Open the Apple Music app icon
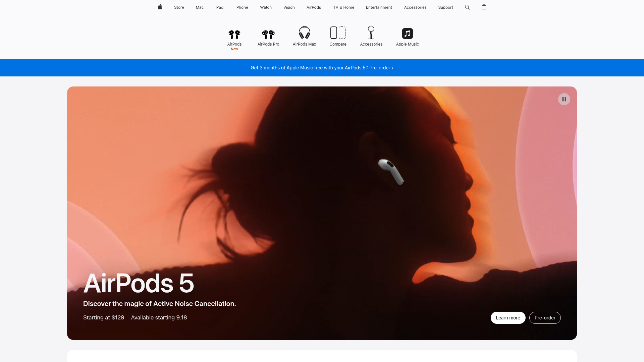The height and width of the screenshot is (362, 644). 408,34
